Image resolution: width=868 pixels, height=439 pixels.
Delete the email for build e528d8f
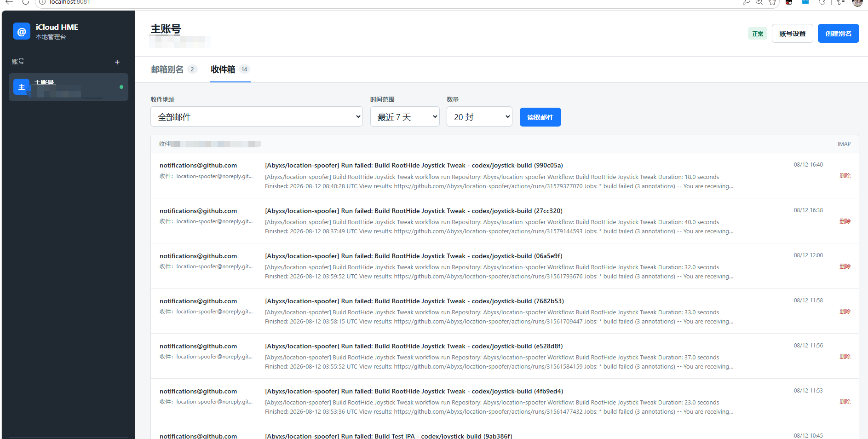pos(845,357)
